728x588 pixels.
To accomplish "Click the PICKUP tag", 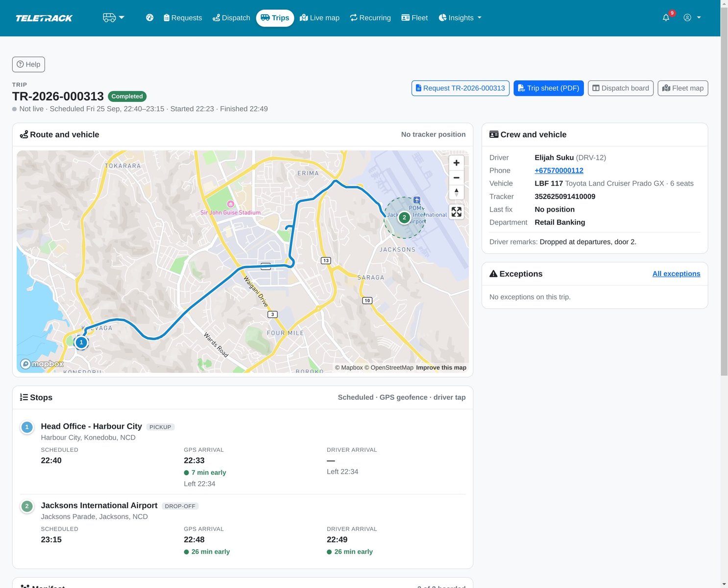I will coord(160,427).
